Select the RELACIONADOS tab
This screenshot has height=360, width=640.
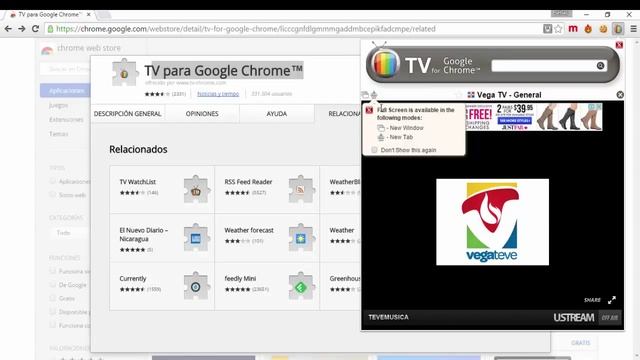click(x=338, y=114)
